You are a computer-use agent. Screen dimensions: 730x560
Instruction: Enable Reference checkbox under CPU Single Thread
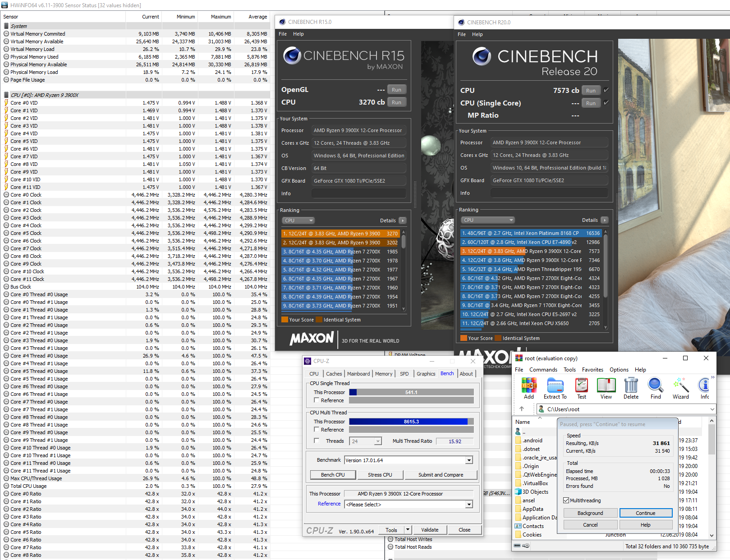(x=317, y=400)
